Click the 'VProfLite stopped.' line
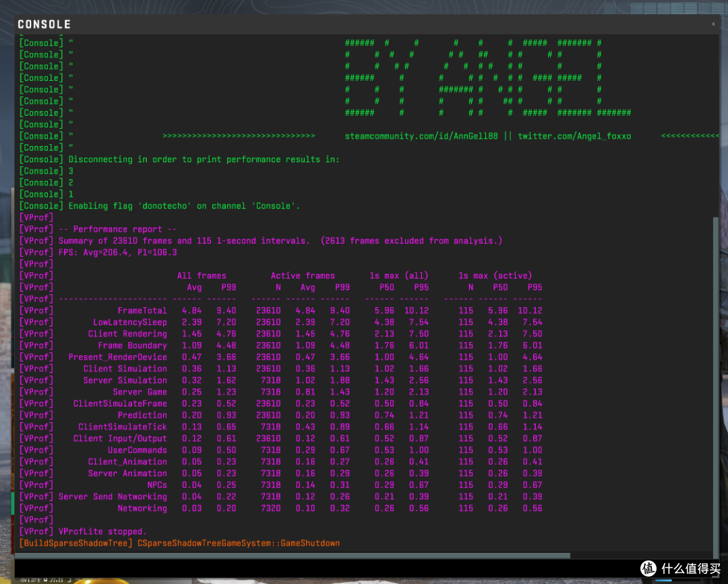 (102, 531)
